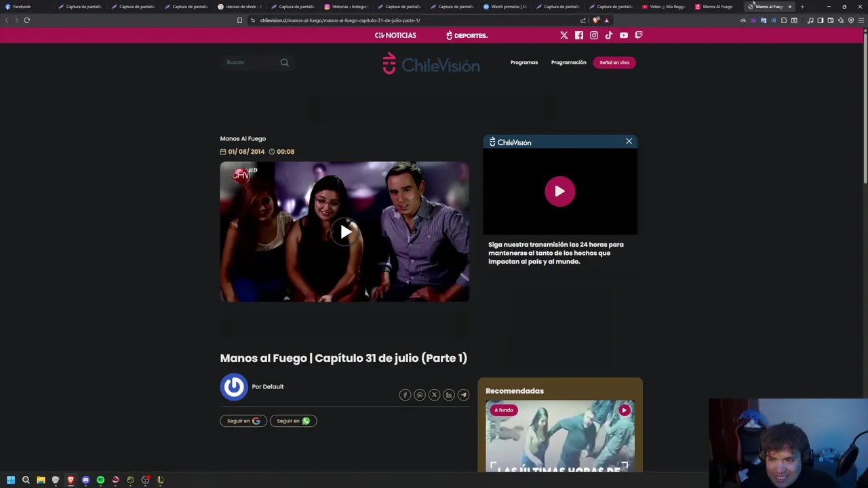Close the ChileVisión live widget
868x488 pixels.
click(x=629, y=141)
